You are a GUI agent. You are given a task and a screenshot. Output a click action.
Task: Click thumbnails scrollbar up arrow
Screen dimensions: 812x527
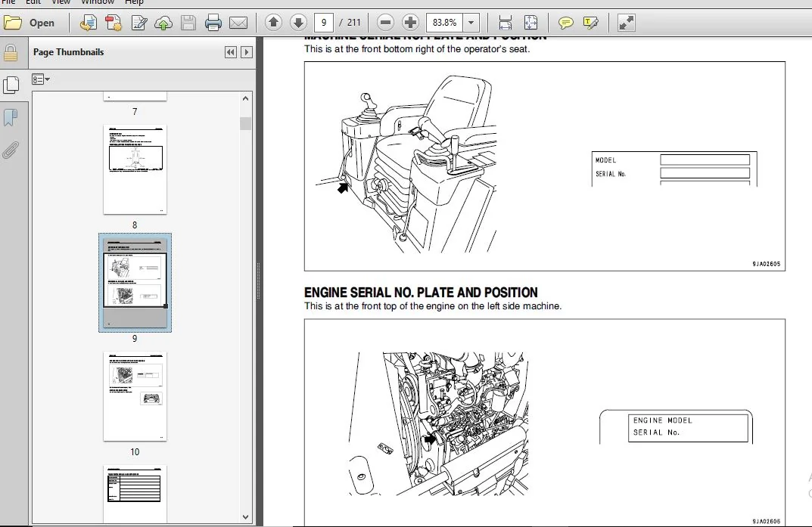tap(245, 98)
